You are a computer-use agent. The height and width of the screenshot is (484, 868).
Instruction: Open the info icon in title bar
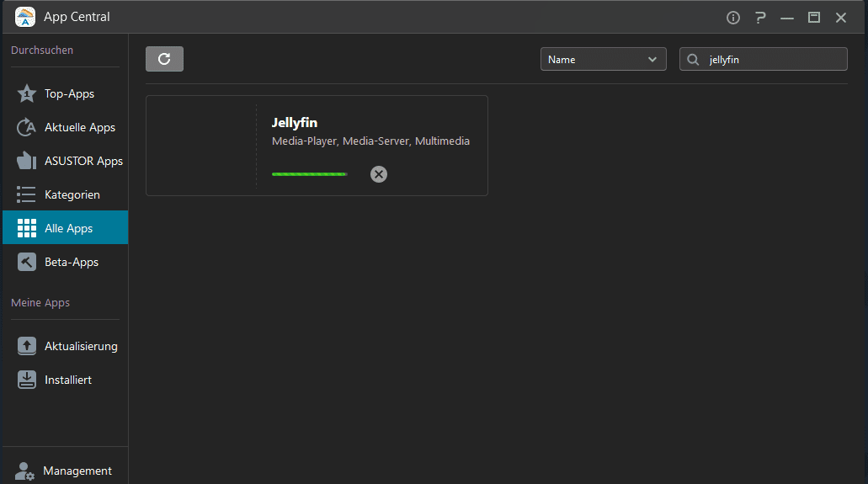(x=733, y=17)
